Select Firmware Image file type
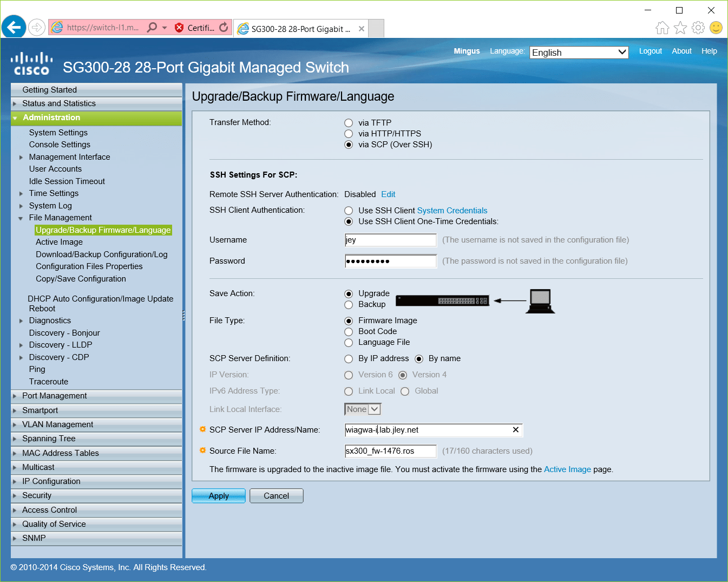 (349, 321)
